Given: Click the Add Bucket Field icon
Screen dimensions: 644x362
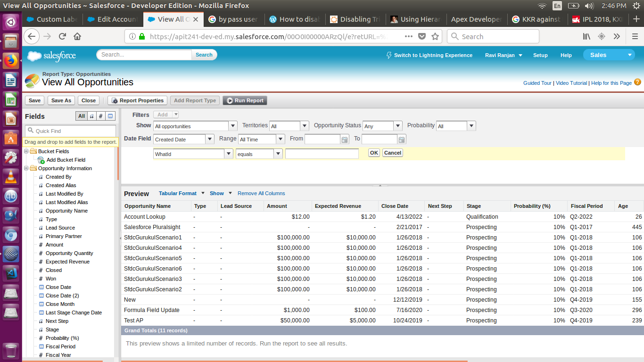Looking at the screenshot, I should pyautogui.click(x=41, y=160).
